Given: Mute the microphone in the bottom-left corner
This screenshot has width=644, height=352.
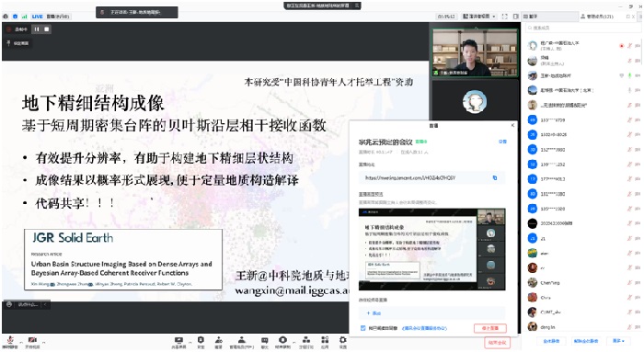Looking at the screenshot, I should pos(10,342).
